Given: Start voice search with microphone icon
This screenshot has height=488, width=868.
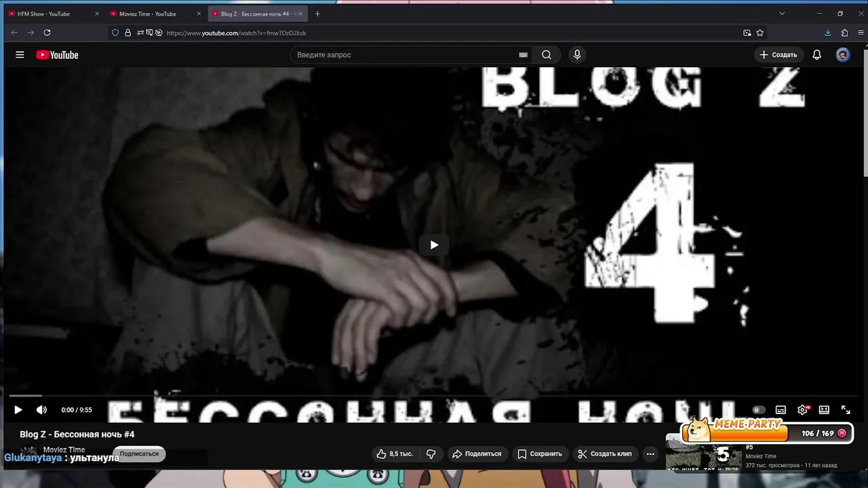Looking at the screenshot, I should 577,55.
